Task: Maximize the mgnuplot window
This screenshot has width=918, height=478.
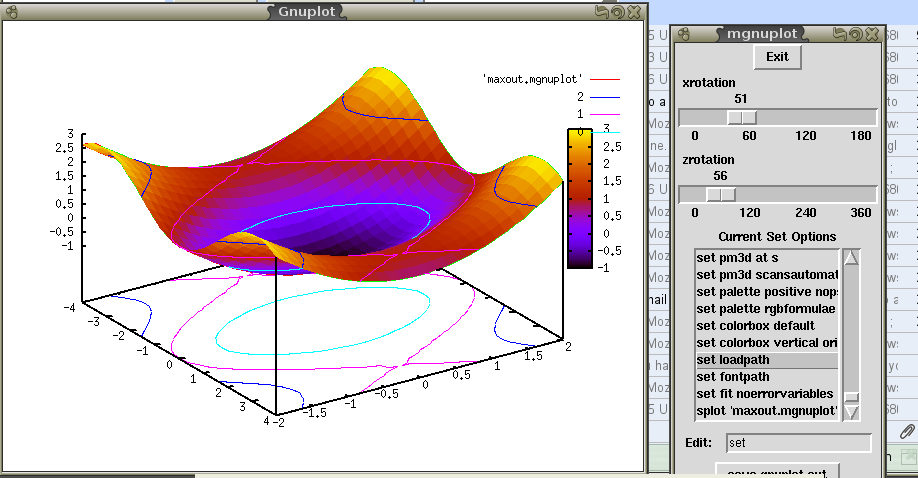Action: (856, 34)
